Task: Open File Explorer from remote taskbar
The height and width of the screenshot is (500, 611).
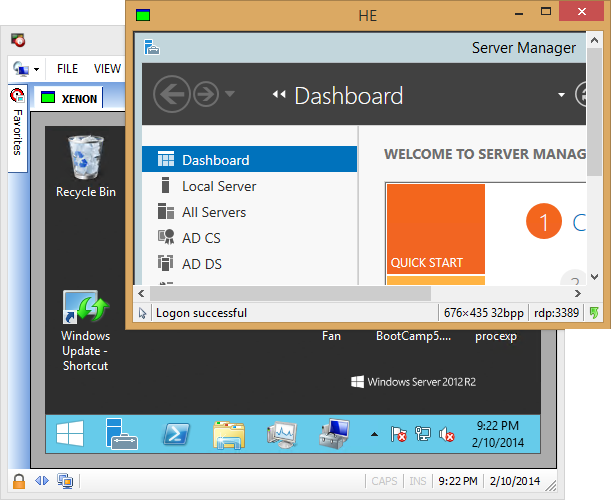Action: (x=229, y=435)
